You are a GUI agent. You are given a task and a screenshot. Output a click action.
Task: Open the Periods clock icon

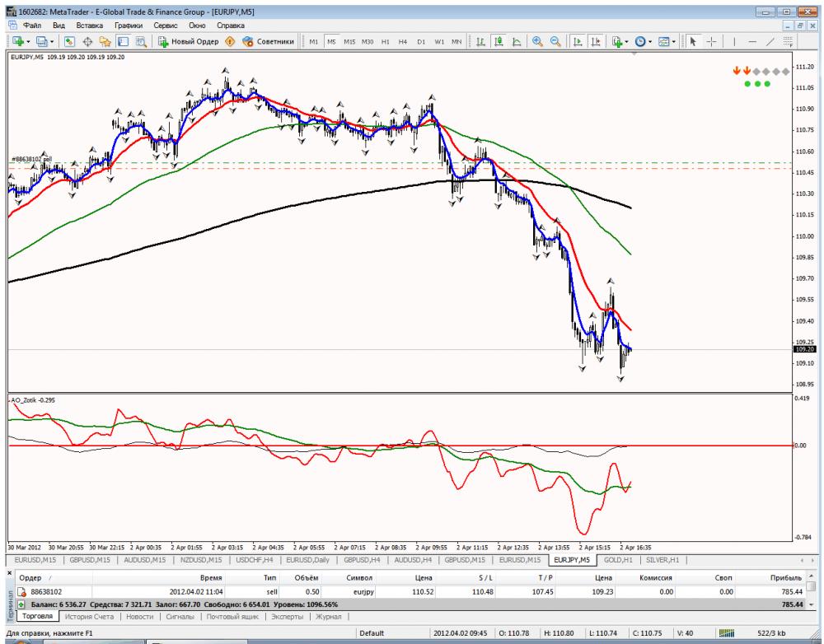tap(640, 41)
